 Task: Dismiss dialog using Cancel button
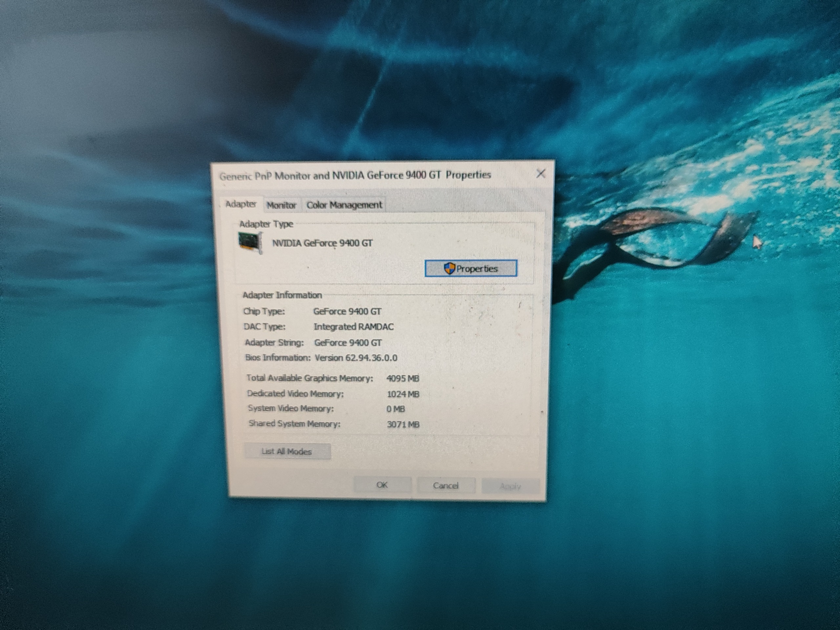pyautogui.click(x=446, y=486)
